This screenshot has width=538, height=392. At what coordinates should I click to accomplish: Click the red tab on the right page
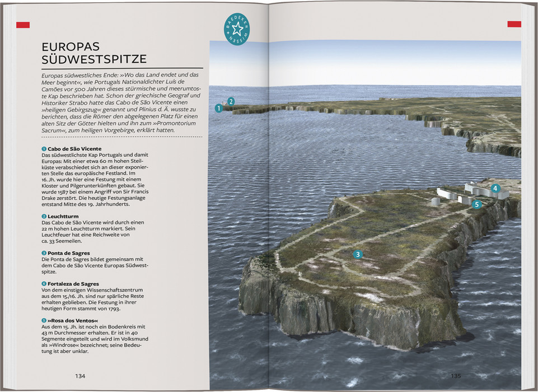point(514,24)
